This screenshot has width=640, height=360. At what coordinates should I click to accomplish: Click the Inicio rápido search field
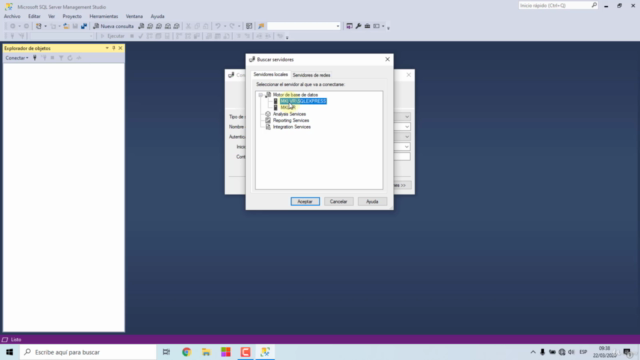pyautogui.click(x=558, y=5)
